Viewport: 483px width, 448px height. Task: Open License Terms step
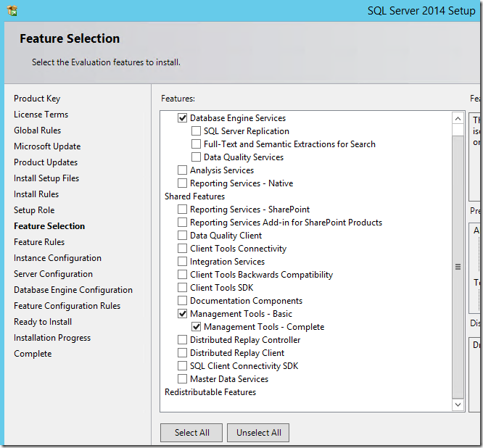[x=41, y=115]
